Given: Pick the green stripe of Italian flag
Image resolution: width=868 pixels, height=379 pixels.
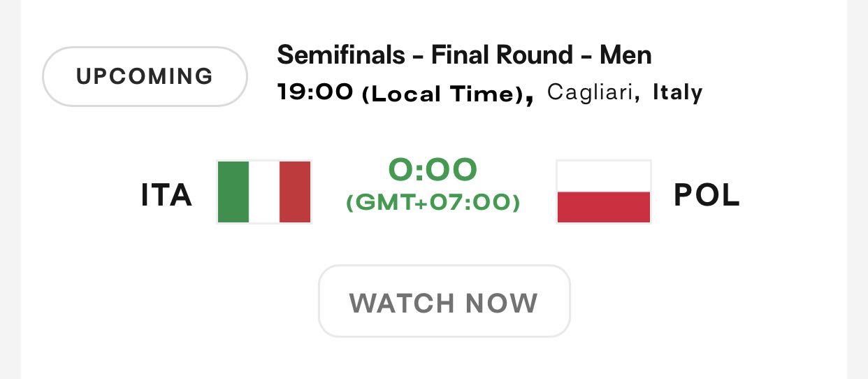Looking at the screenshot, I should (x=233, y=192).
